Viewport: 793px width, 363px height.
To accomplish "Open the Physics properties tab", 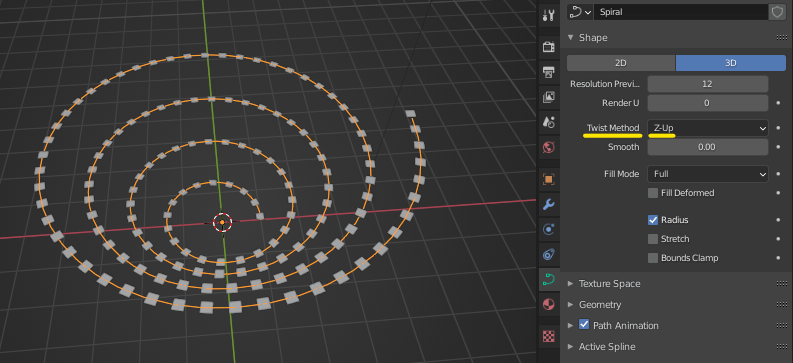I will [548, 230].
